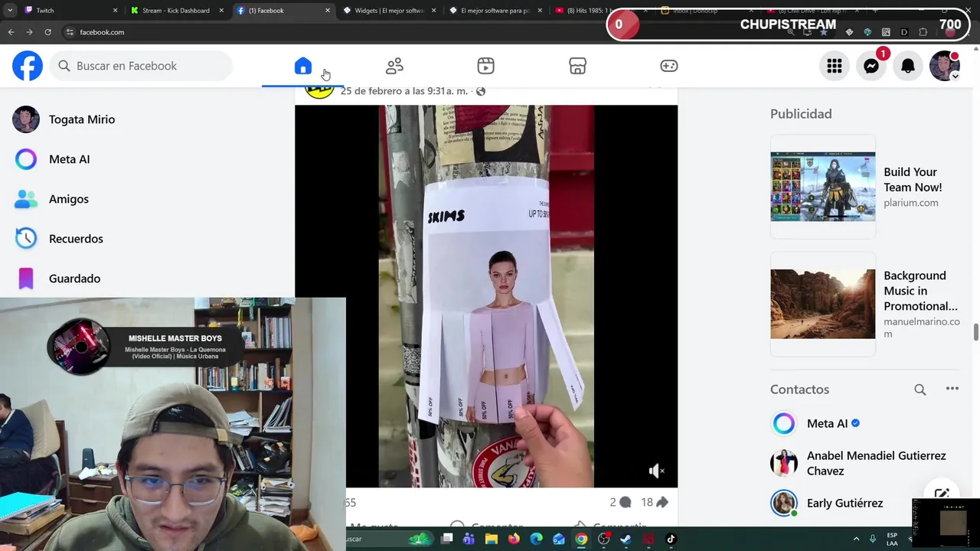This screenshot has width=980, height=551.
Task: Open the Messenger chats icon
Action: click(x=871, y=67)
